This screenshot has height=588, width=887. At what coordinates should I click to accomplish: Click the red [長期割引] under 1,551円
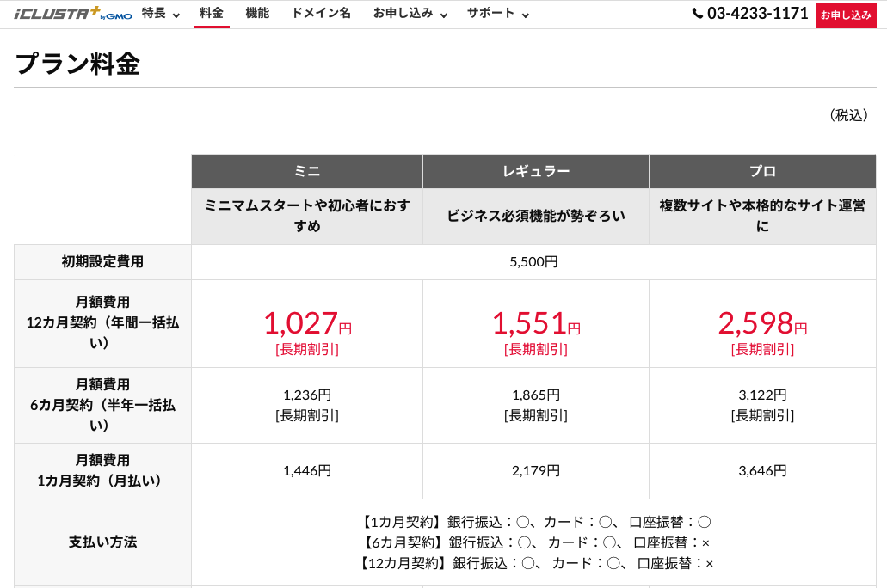point(536,349)
